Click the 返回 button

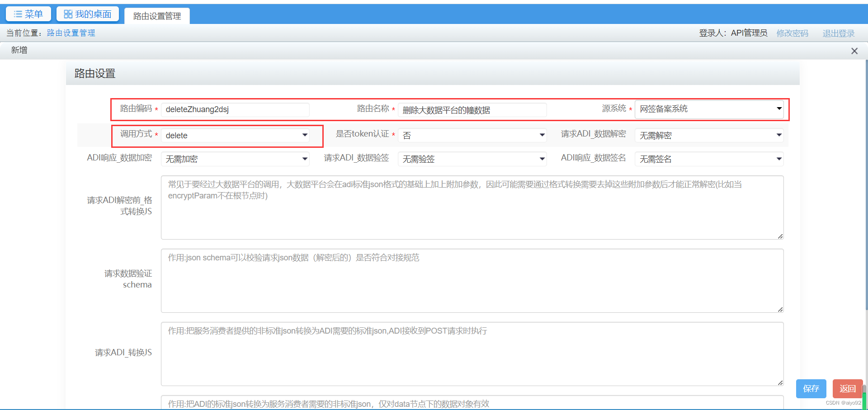click(848, 389)
